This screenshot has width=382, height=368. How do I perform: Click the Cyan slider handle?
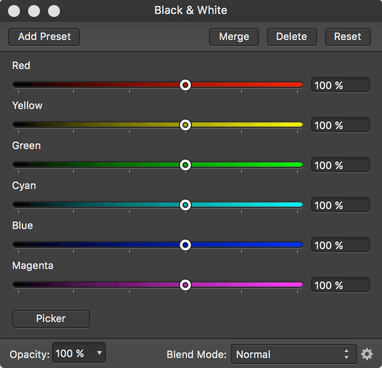click(x=185, y=205)
